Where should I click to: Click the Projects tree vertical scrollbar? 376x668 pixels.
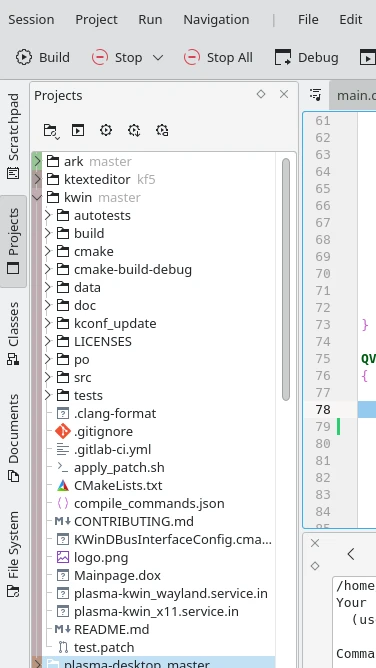tap(286, 279)
